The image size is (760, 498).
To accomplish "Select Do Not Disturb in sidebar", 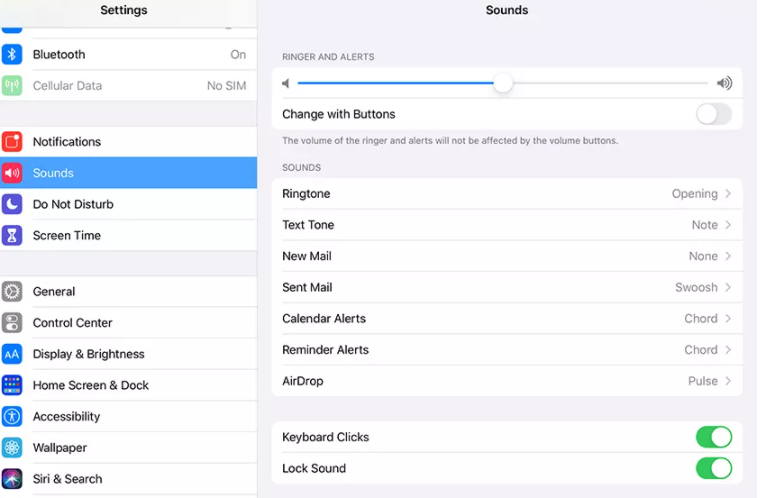I will 128,204.
